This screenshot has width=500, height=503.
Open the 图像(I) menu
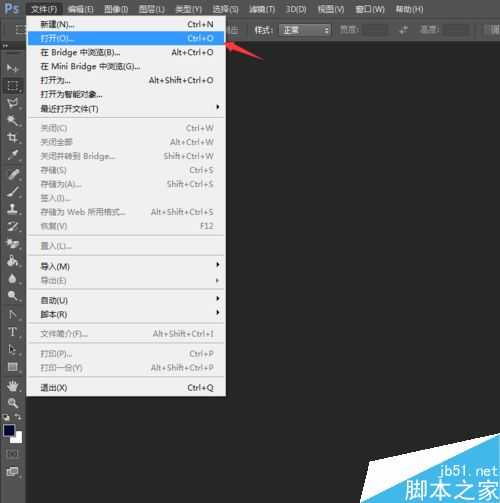(x=116, y=9)
